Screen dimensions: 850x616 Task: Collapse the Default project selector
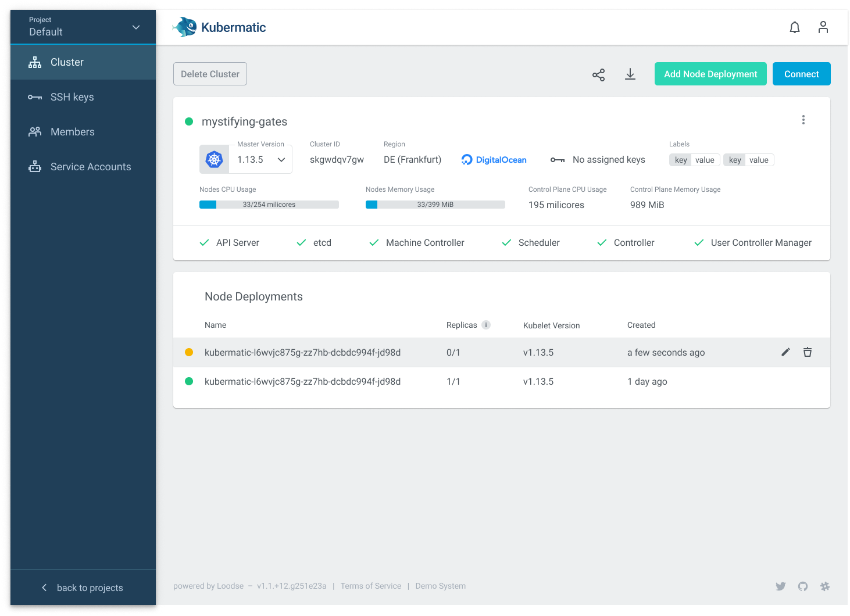(135, 27)
